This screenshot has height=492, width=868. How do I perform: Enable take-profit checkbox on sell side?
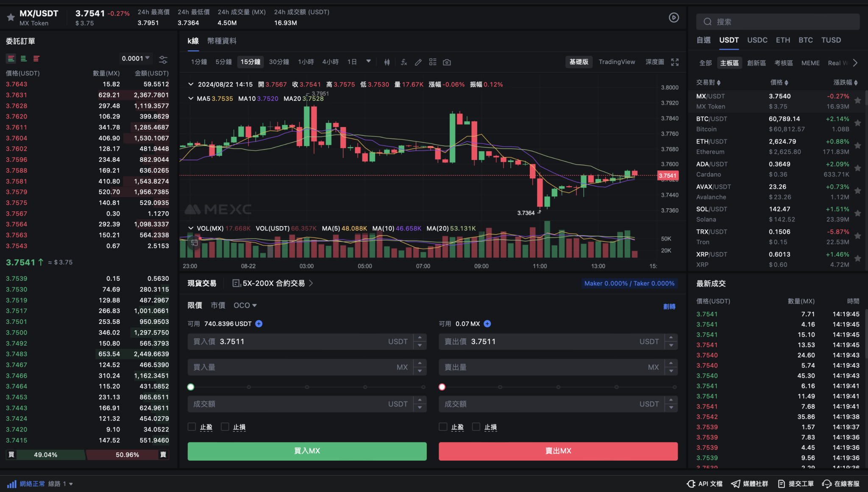click(x=443, y=427)
